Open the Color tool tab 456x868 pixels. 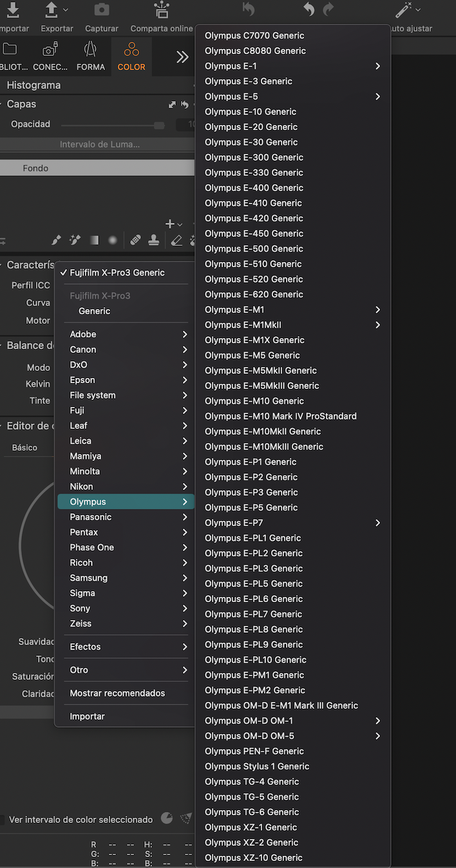[131, 56]
